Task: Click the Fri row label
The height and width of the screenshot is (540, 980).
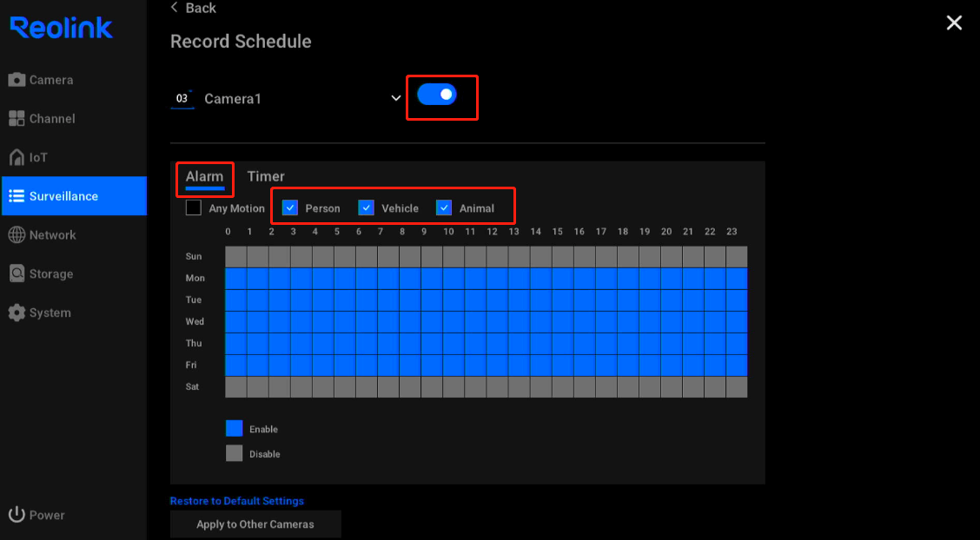Action: point(190,365)
